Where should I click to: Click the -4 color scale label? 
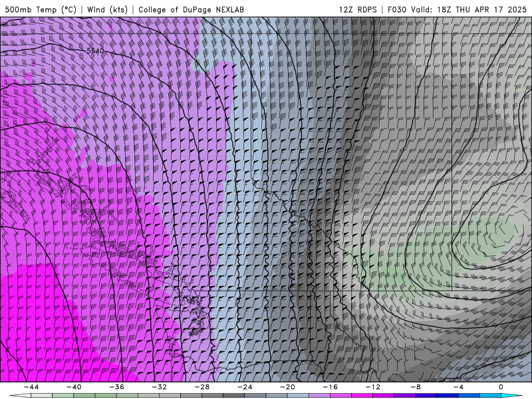pos(459,387)
